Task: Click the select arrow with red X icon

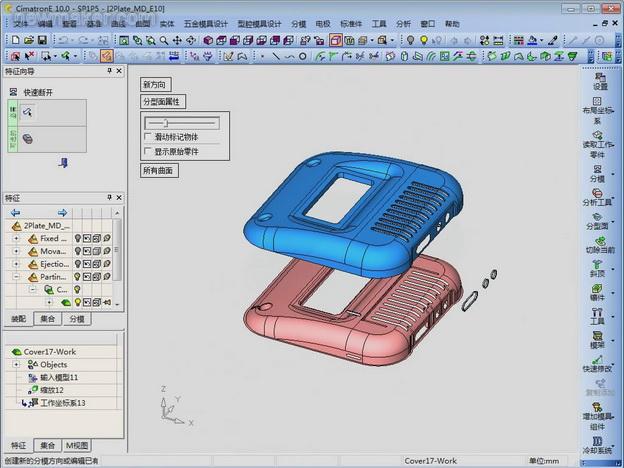Action: point(30,56)
